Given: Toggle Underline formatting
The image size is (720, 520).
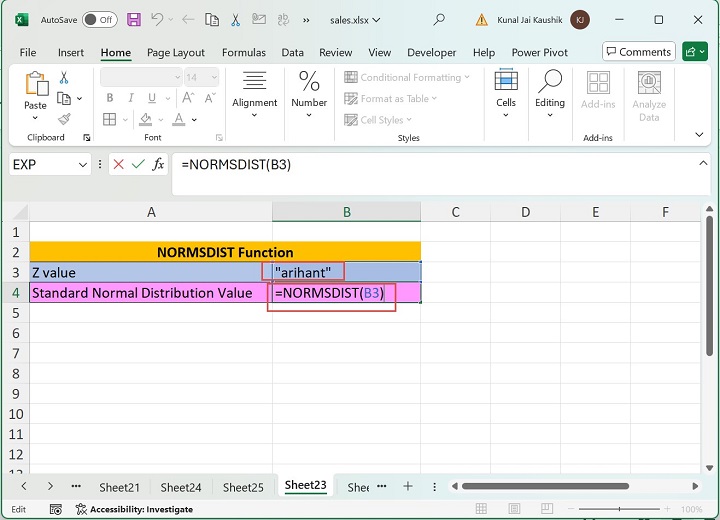Looking at the screenshot, I should pyautogui.click(x=152, y=98).
